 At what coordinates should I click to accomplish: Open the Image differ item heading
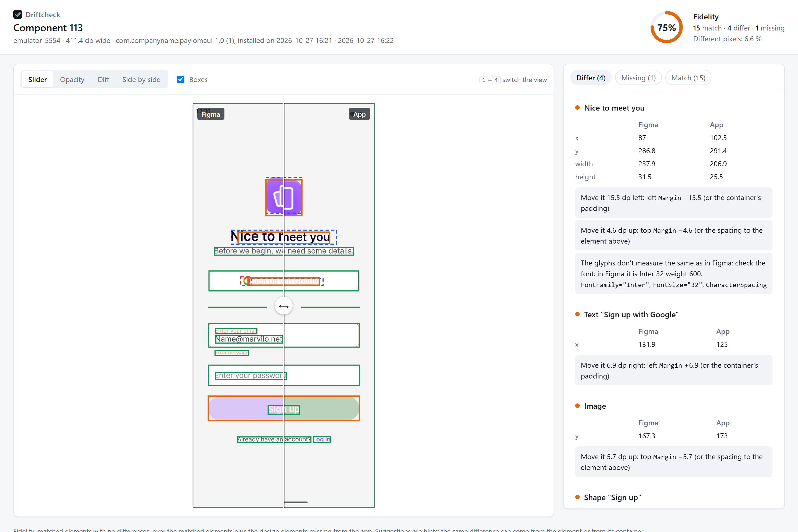pos(595,406)
